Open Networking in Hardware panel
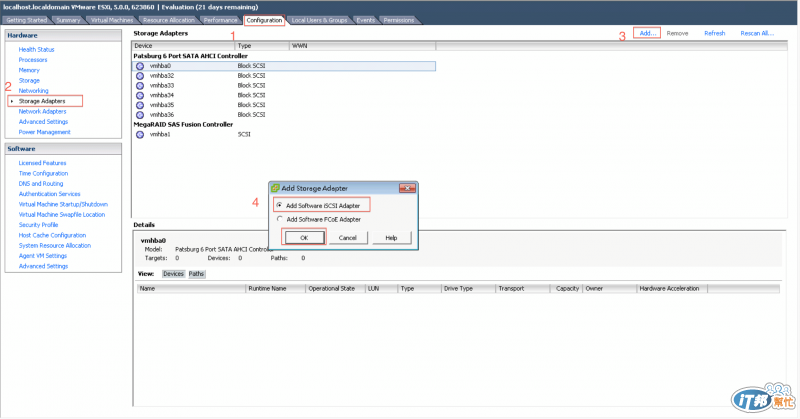The width and height of the screenshot is (800, 419). click(34, 91)
